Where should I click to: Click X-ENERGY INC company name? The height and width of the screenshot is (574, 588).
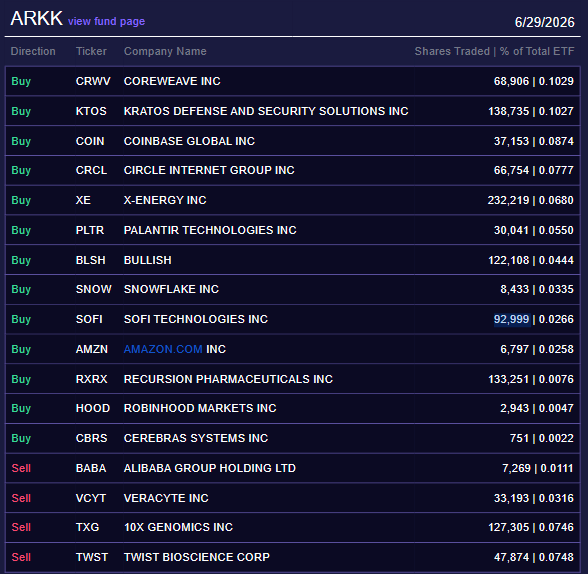tap(165, 200)
